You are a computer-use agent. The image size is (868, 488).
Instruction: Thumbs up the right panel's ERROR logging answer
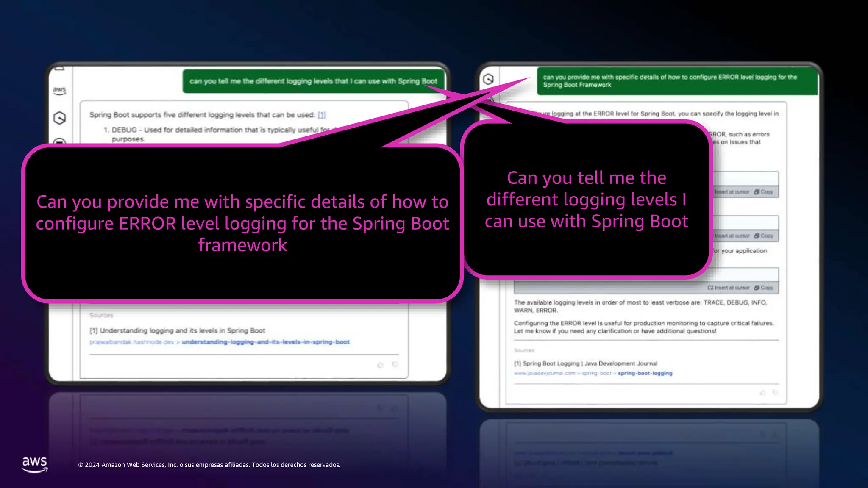[762, 393]
